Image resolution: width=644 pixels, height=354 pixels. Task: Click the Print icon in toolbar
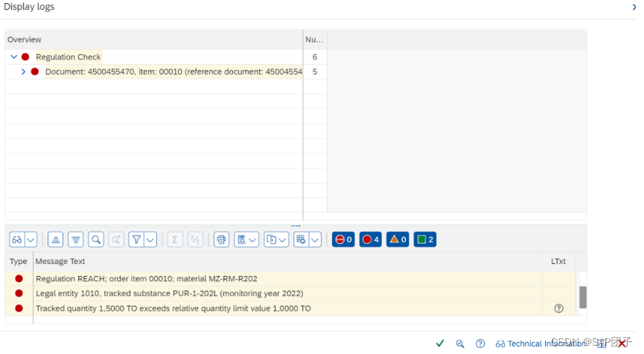point(221,239)
